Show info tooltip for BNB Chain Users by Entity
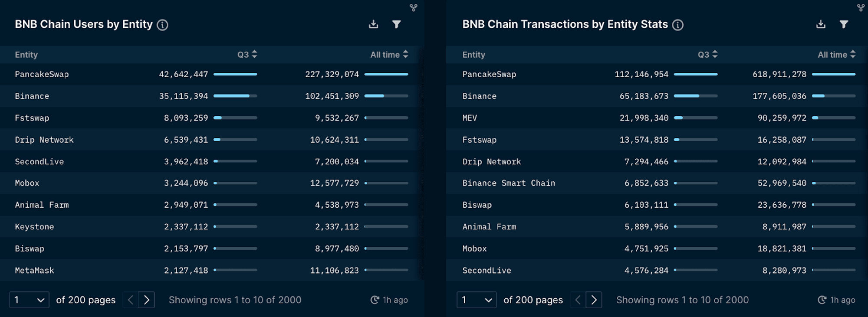This screenshot has width=868, height=317. 162,25
